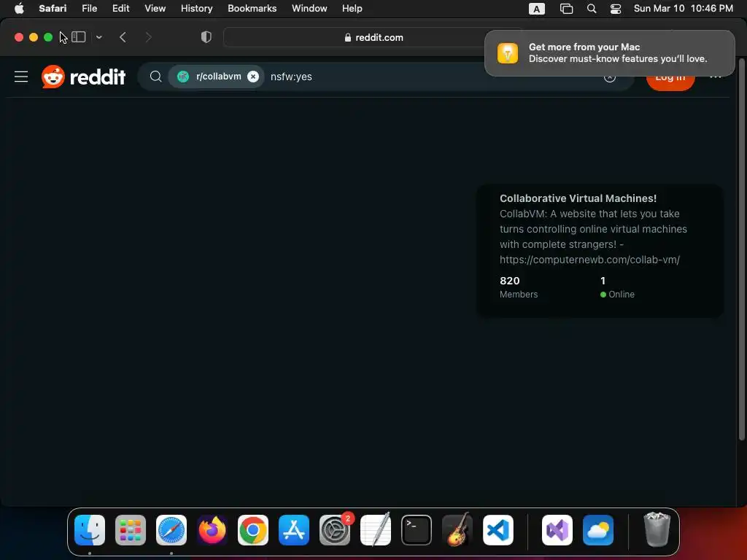
Task: Open the Help menu
Action: pyautogui.click(x=352, y=9)
